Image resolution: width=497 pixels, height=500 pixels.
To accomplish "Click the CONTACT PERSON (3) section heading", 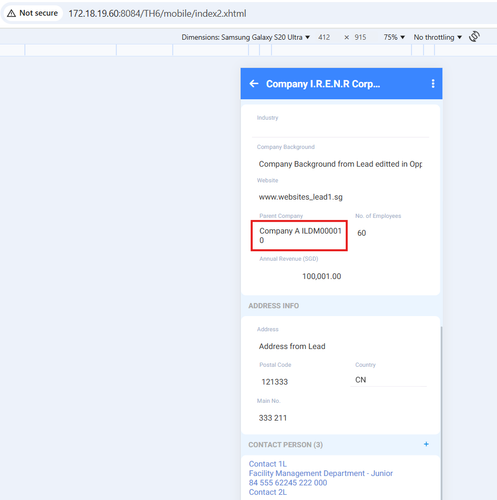I will click(285, 445).
